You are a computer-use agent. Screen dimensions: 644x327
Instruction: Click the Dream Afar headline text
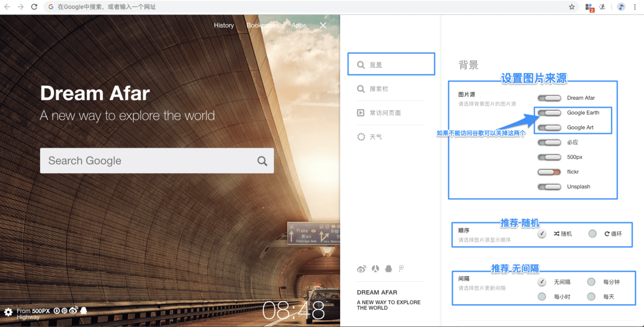point(95,94)
